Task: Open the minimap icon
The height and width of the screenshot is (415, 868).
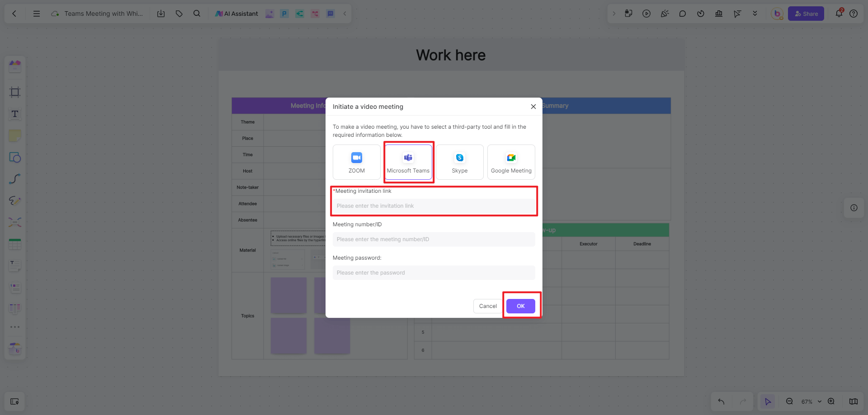Action: point(854,401)
